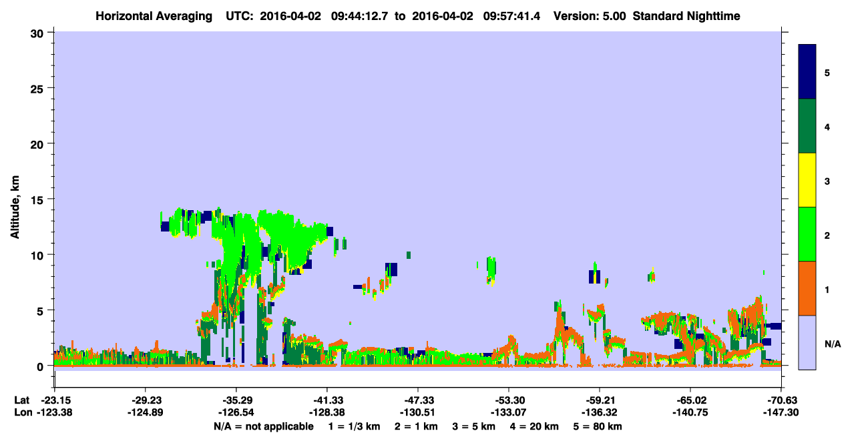Click the longitude value "-133.07"
The width and height of the screenshot is (868, 445).
click(509, 413)
